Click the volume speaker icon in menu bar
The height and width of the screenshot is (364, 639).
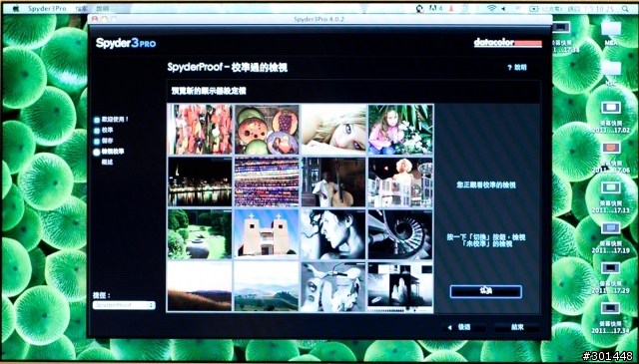coord(504,9)
